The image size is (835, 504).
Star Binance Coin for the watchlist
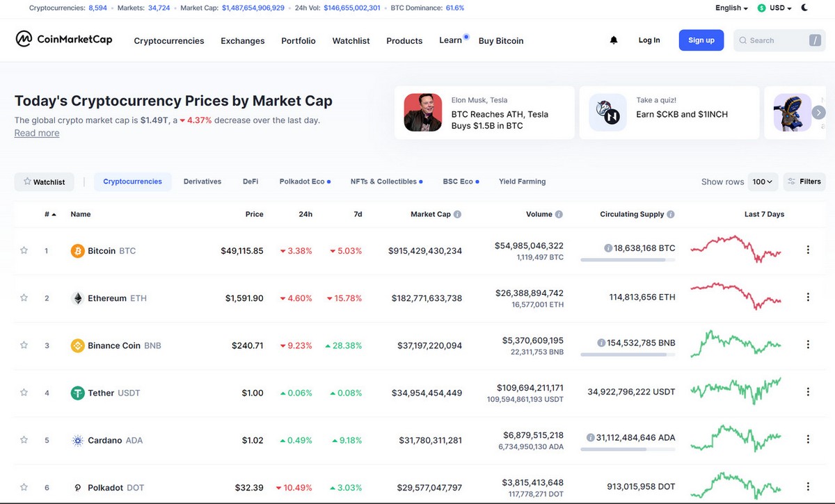tap(24, 344)
